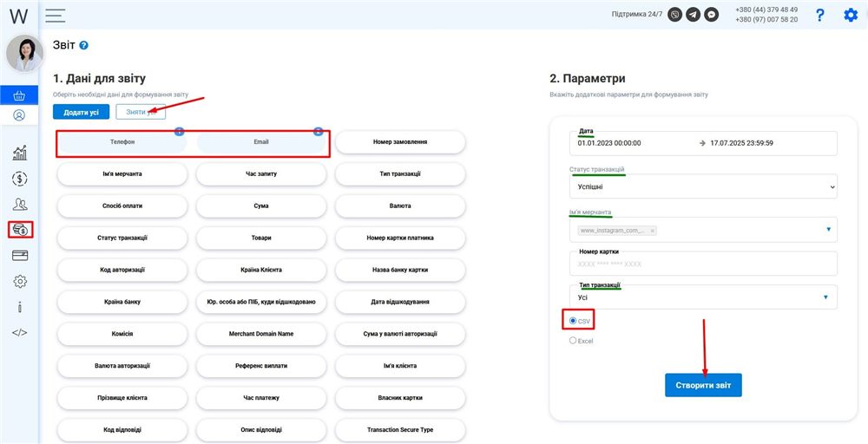Toggle the Сума data field
868x444 pixels.
click(261, 206)
